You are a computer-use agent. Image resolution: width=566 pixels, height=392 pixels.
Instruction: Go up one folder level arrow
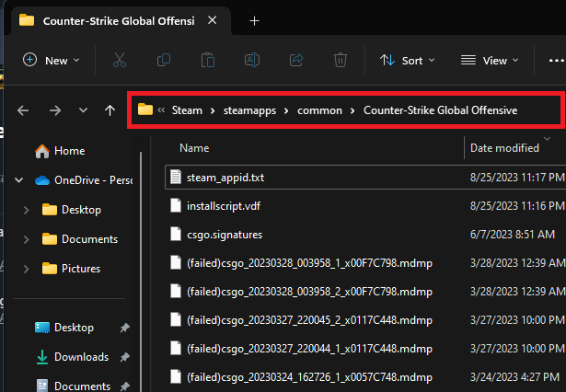[110, 110]
